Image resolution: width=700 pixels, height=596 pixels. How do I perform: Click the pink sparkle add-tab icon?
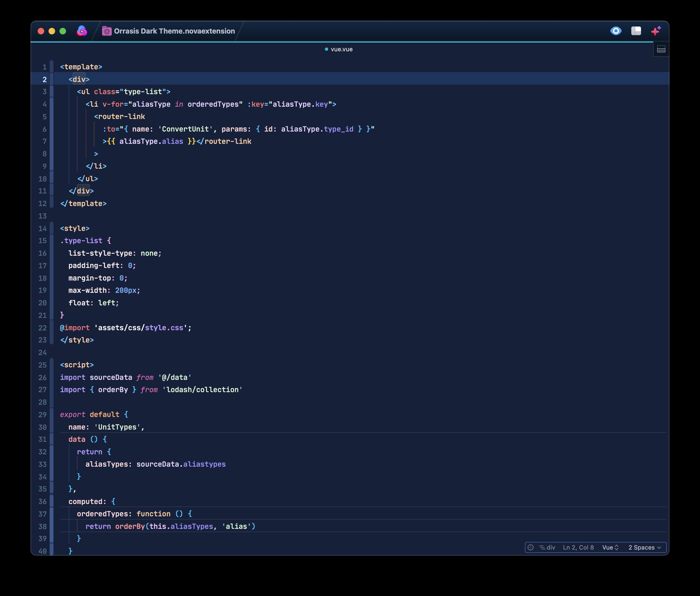coord(656,31)
